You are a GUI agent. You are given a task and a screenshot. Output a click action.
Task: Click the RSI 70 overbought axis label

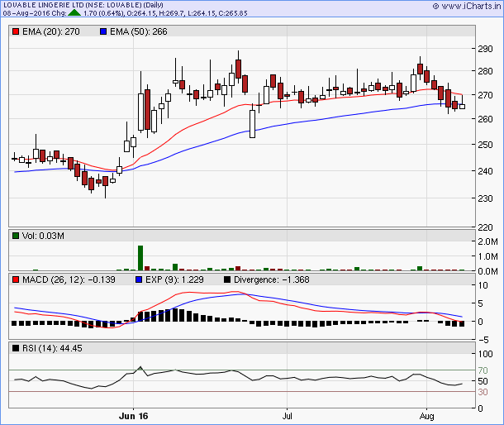pyautogui.click(x=483, y=370)
